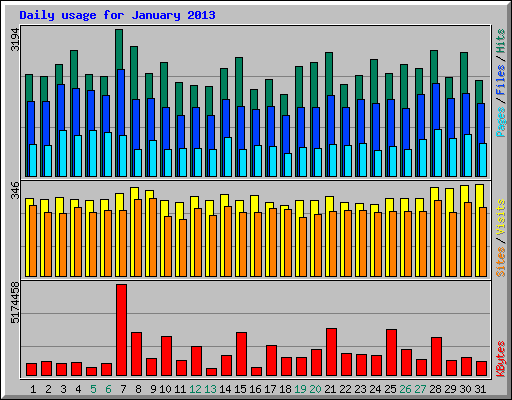Viewport: 512px width, 400px height.
Task: Click green weekend day label 13
Action: click(210, 389)
